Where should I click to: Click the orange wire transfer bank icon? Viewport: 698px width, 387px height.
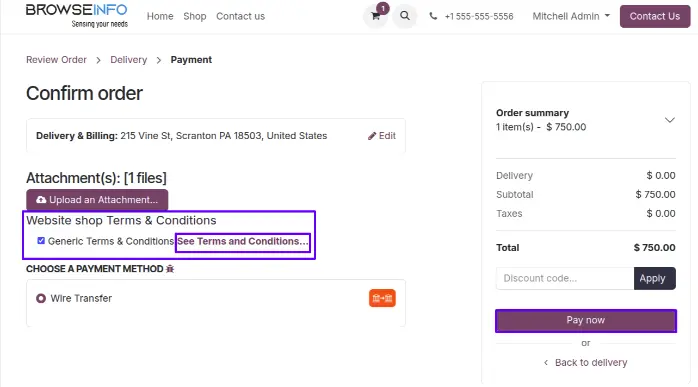[382, 298]
